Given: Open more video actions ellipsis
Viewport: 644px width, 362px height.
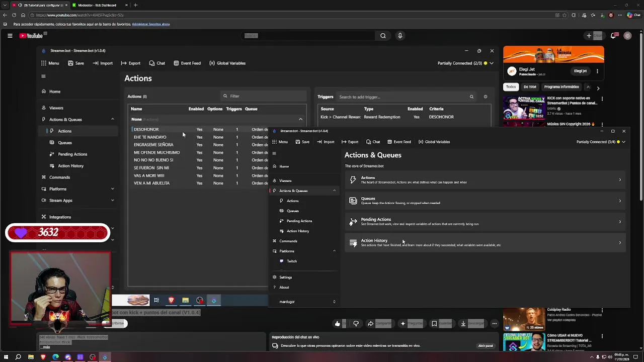Looking at the screenshot, I should [495, 324].
